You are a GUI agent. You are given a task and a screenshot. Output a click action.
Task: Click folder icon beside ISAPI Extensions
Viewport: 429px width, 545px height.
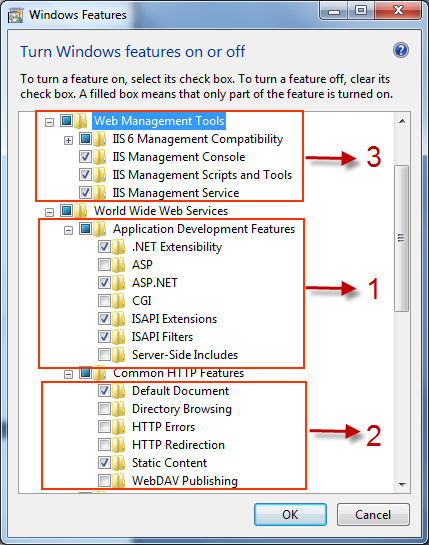(x=119, y=319)
